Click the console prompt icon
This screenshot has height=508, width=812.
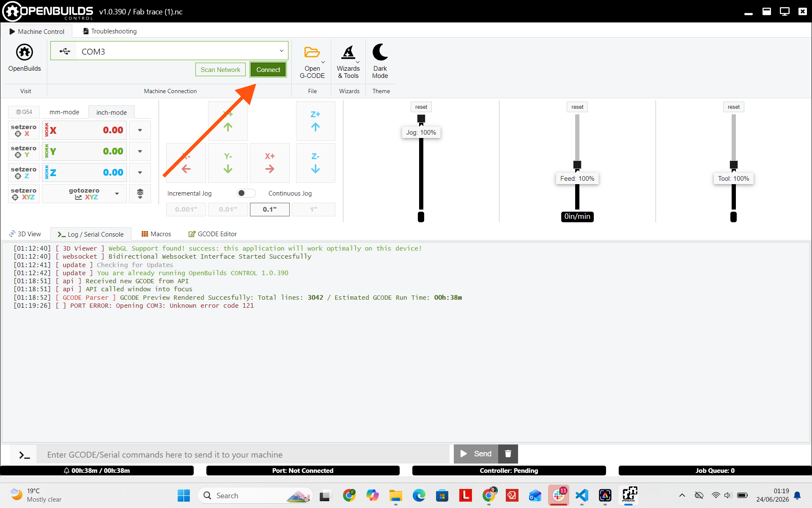point(25,455)
